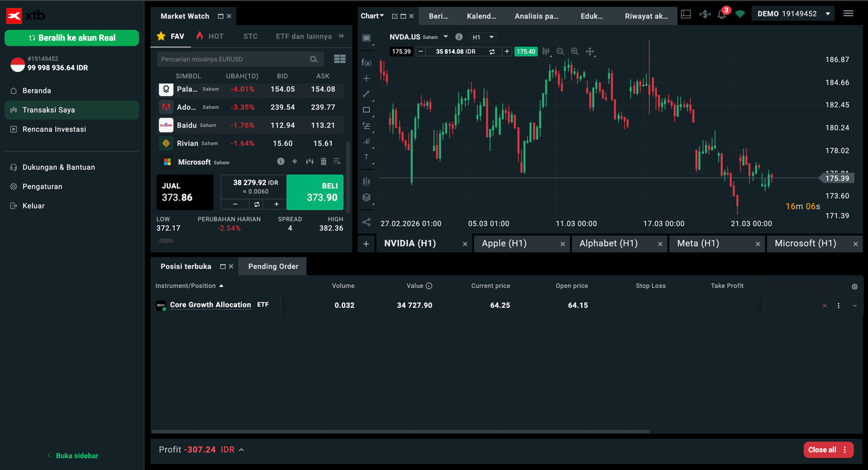Click Buka sidebar link

72,456
